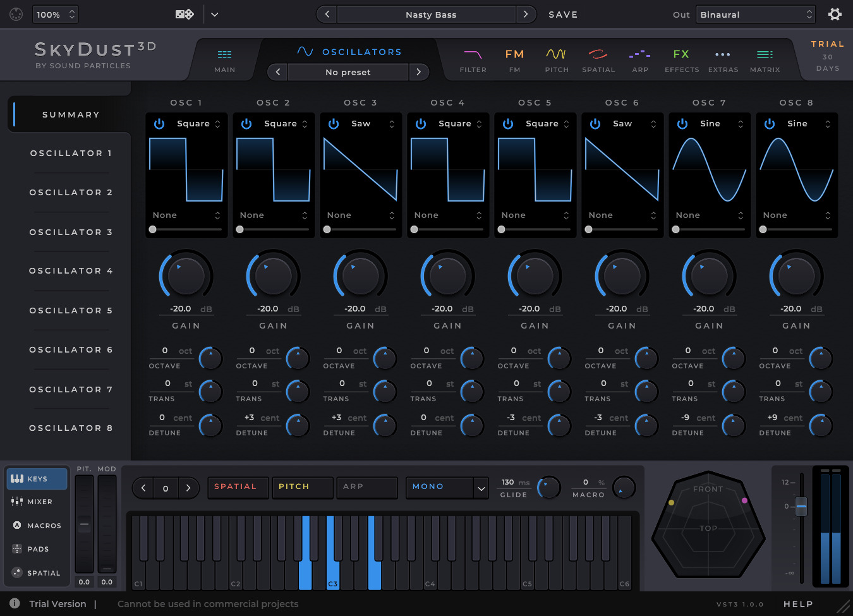
Task: Open the MONO voice mode dropdown
Action: click(447, 487)
